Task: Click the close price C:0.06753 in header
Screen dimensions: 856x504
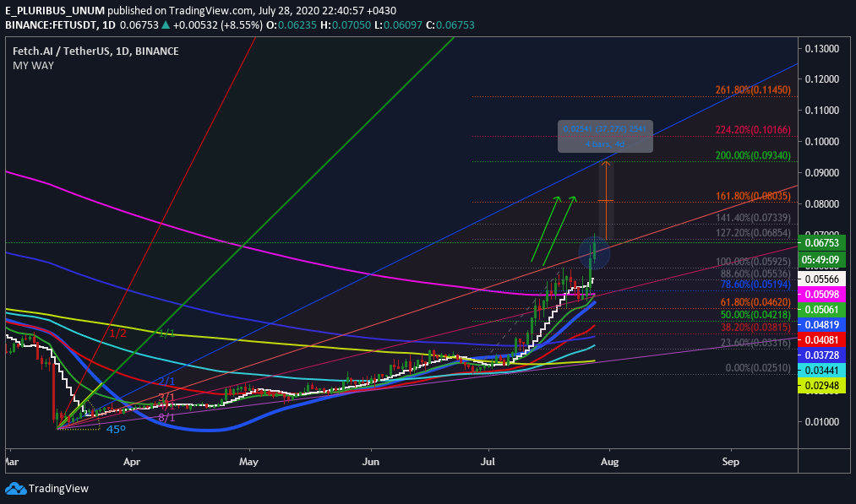Action: [x=450, y=25]
